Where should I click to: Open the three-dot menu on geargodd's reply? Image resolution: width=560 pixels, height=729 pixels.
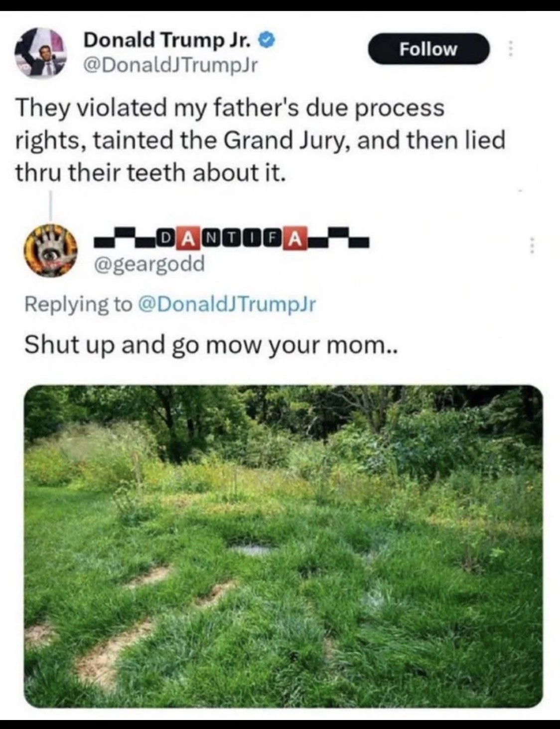click(532, 245)
